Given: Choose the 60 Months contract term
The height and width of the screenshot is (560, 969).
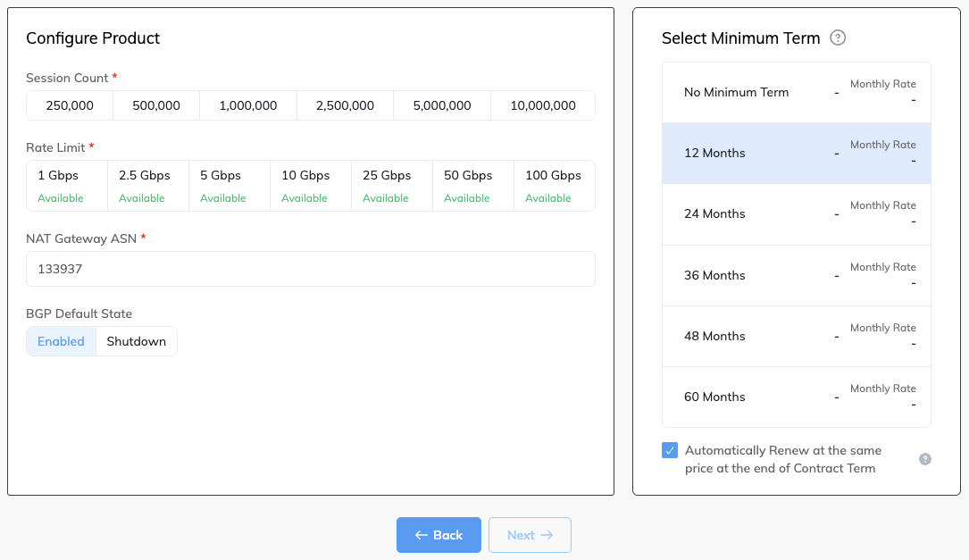Looking at the screenshot, I should pyautogui.click(x=796, y=397).
